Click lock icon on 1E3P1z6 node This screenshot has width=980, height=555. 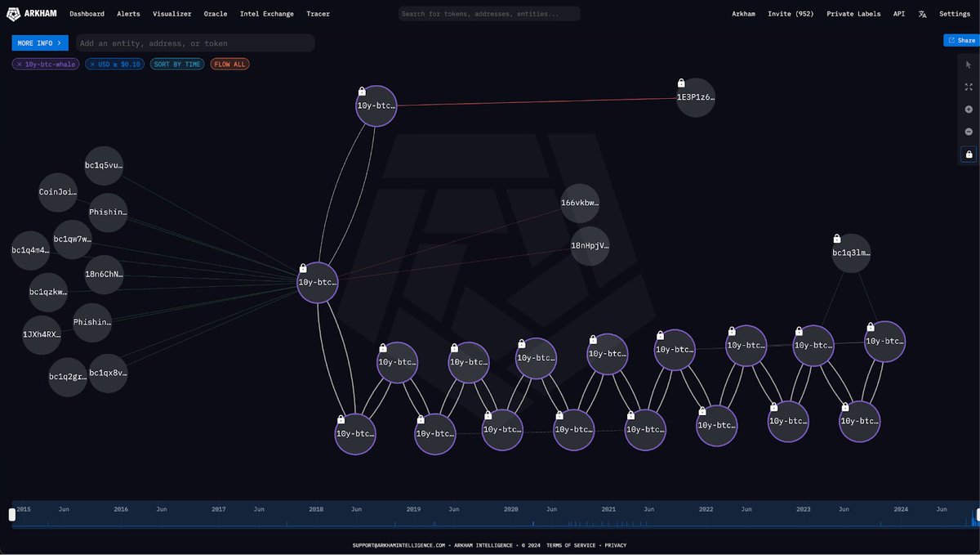click(681, 83)
